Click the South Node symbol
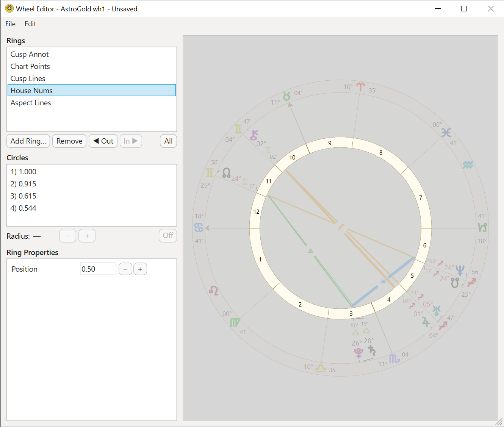Image resolution: width=504 pixels, height=427 pixels. coord(455,283)
